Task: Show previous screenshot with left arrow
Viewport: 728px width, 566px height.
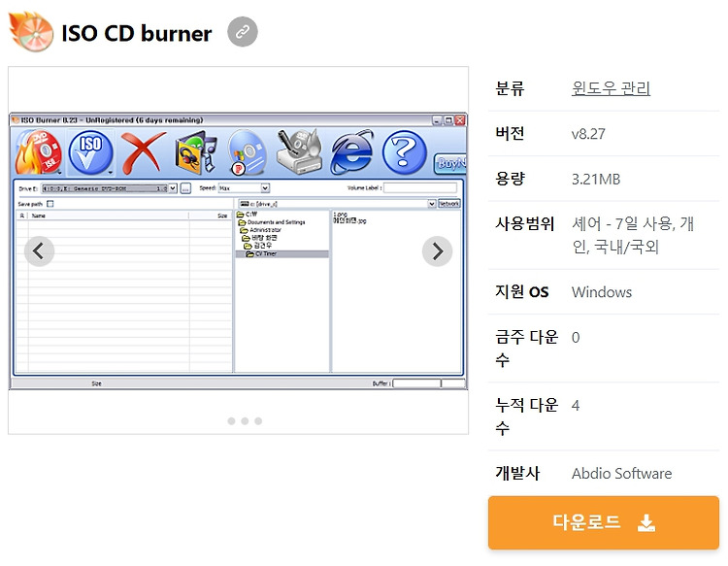Action: pyautogui.click(x=40, y=251)
